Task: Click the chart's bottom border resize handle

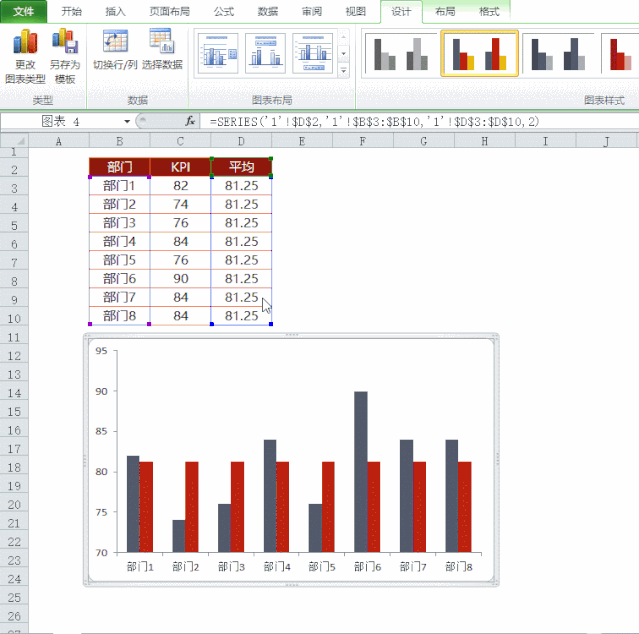Action: pos(292,585)
